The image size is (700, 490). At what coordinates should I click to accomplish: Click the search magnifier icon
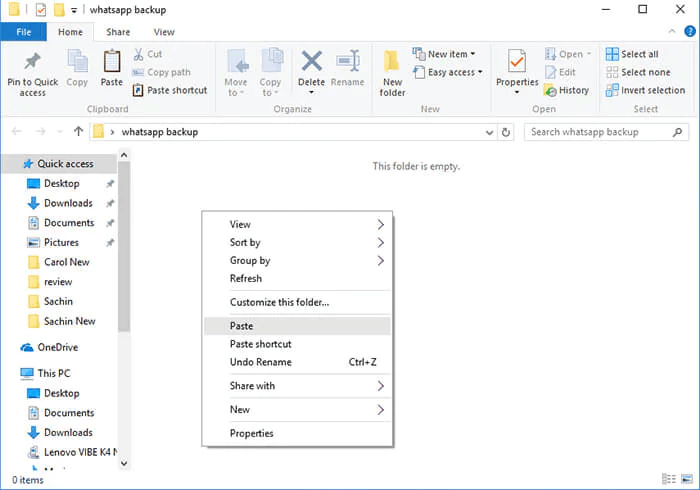677,132
